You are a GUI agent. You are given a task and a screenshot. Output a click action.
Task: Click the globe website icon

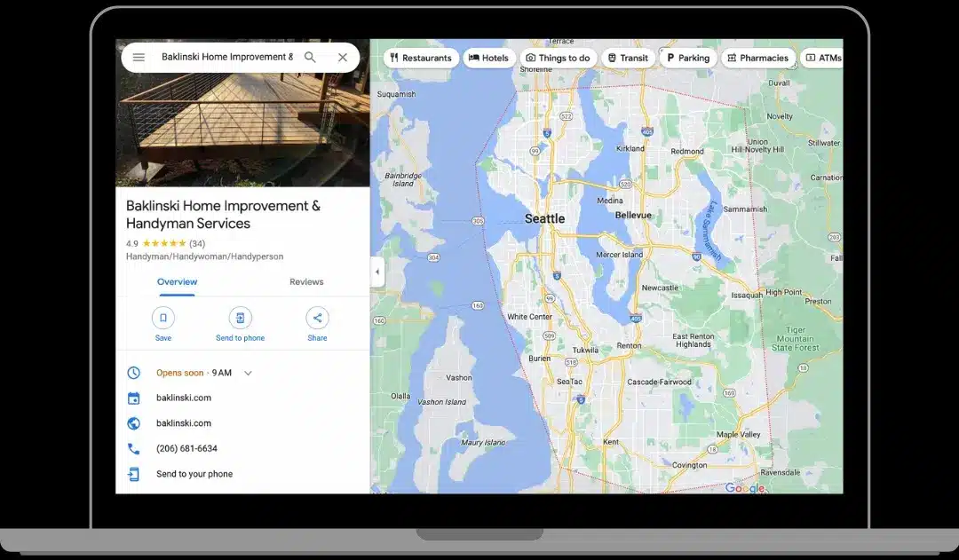(x=133, y=423)
